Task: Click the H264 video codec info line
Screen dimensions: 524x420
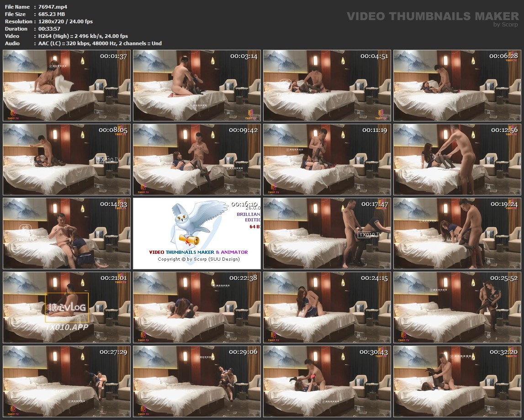Action: pos(81,36)
